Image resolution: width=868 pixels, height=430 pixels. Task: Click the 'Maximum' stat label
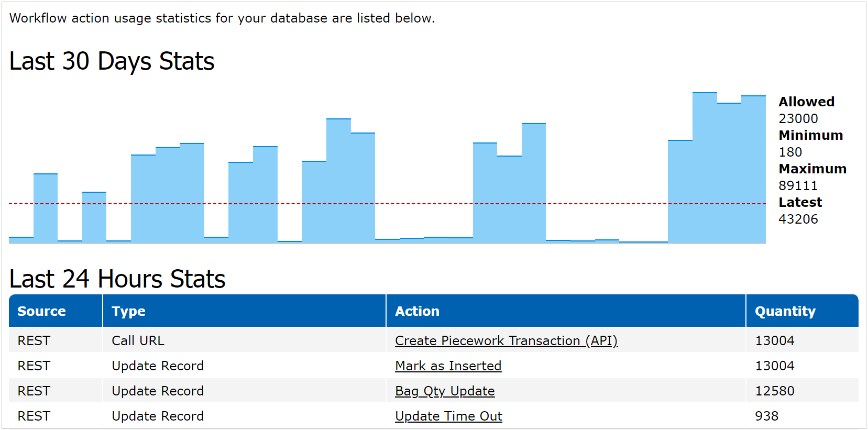point(812,169)
